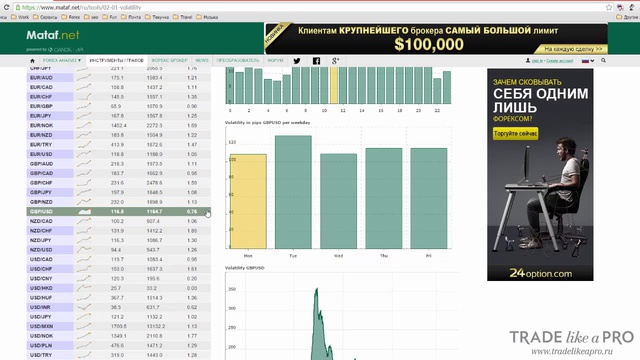The image size is (640, 360).
Task: Click the Торгуйте сейчас ad button
Action: [516, 133]
